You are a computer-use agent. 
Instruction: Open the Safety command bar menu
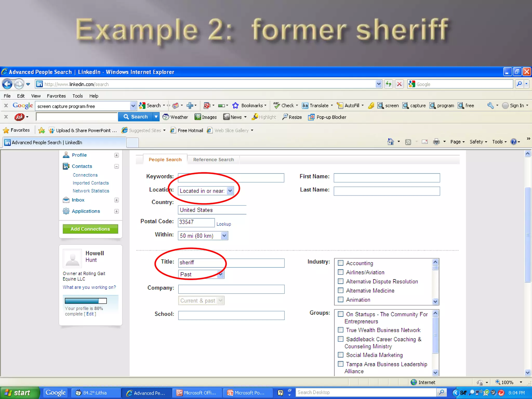coord(478,142)
